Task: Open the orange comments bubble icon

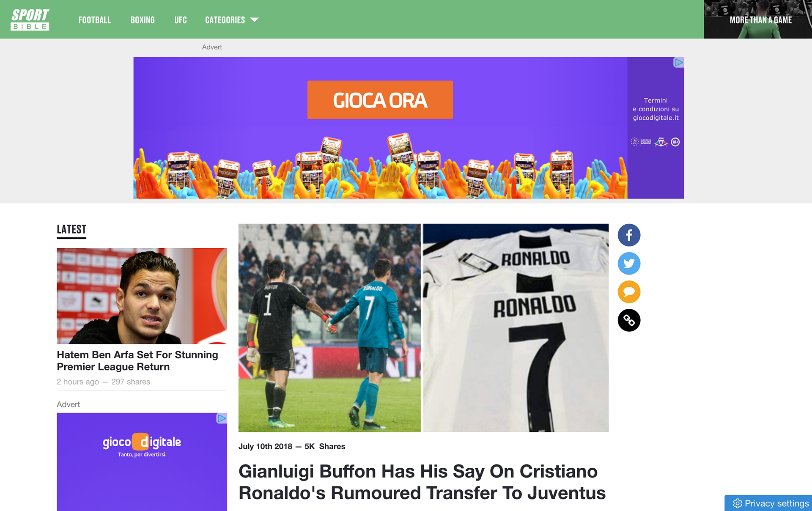Action: [x=629, y=292]
